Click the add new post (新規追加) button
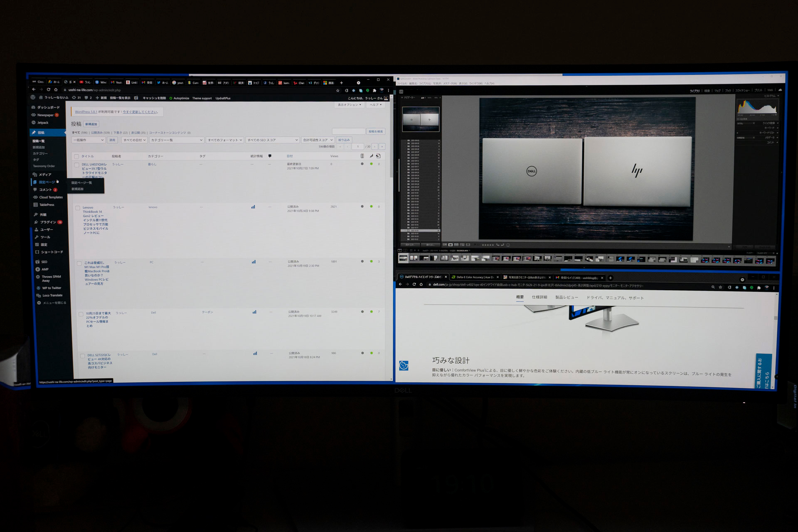The image size is (798, 532). click(91, 124)
